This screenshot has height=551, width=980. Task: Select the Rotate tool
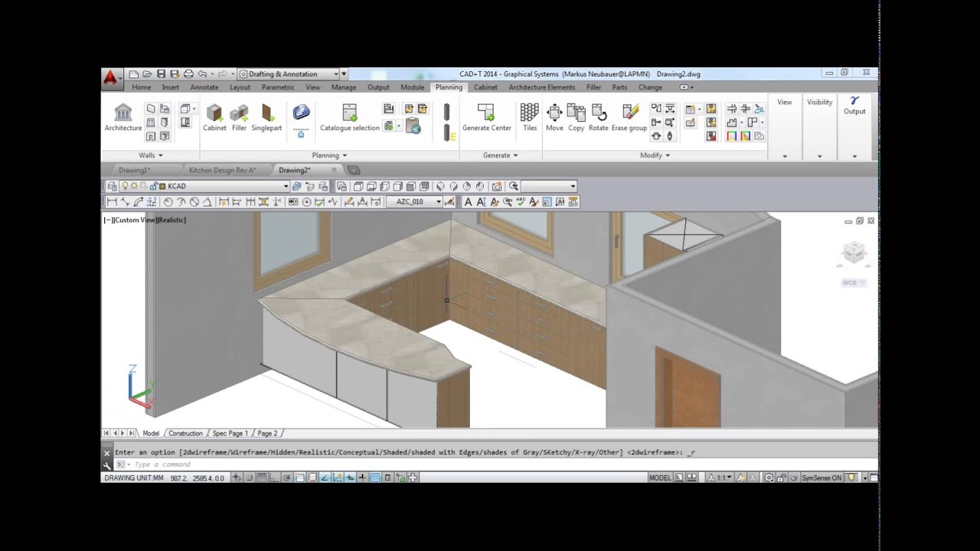click(598, 118)
